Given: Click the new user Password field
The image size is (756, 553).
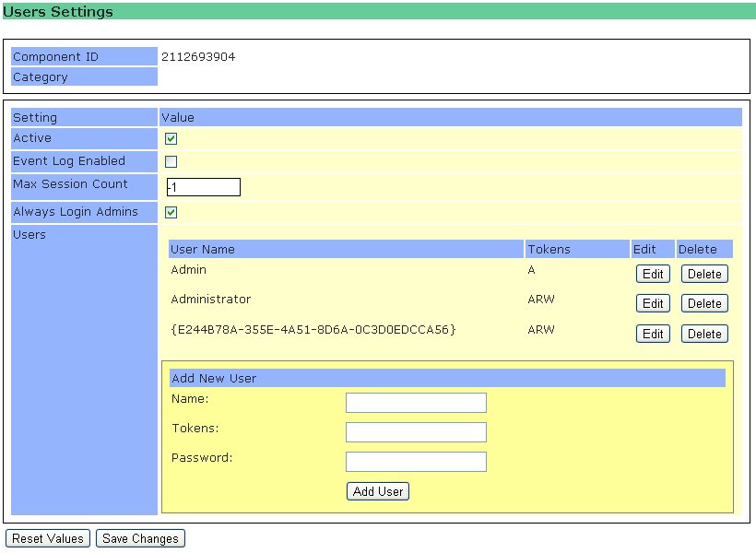Looking at the screenshot, I should click(416, 462).
